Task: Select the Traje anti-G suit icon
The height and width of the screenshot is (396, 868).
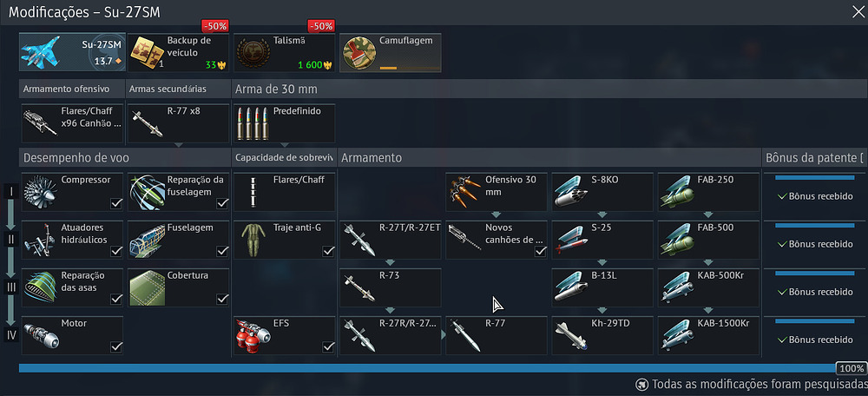Action: click(253, 240)
